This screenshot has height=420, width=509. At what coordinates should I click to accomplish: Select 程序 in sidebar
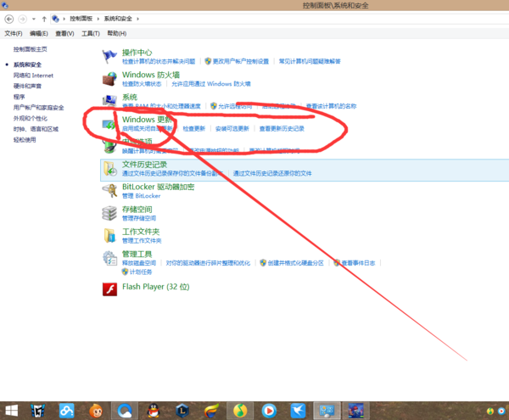pos(19,97)
